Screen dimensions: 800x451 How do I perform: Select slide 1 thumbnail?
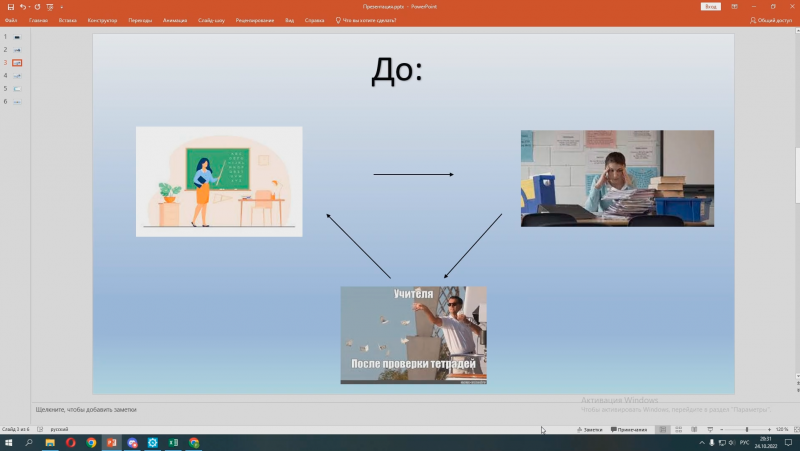point(17,37)
